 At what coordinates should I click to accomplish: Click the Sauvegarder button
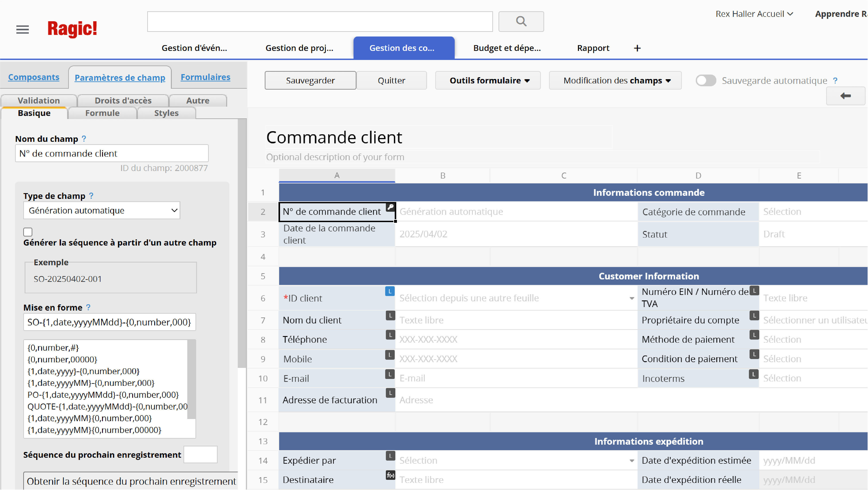pyautogui.click(x=310, y=80)
